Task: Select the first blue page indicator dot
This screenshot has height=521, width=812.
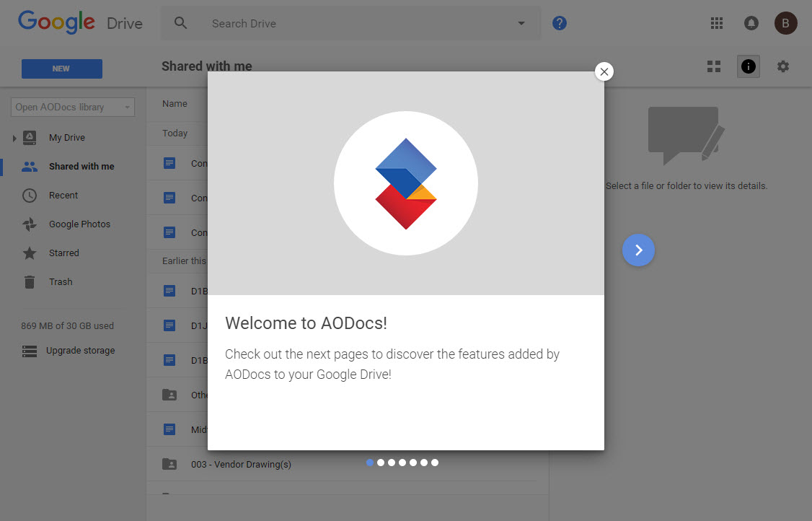Action: [x=370, y=463]
